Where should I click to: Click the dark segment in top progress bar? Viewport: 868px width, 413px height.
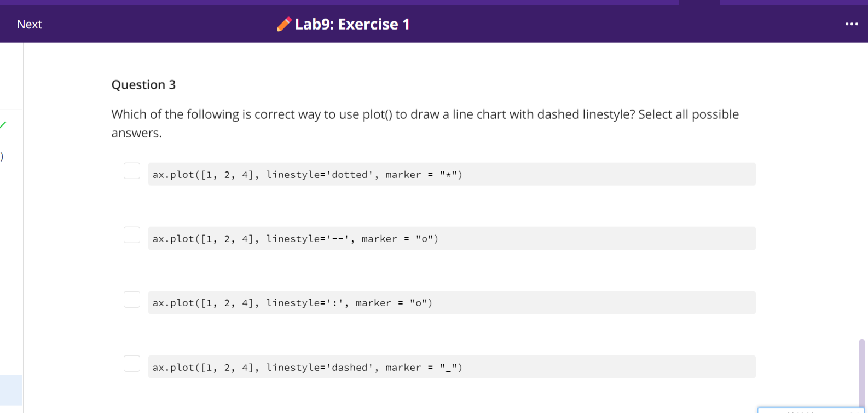699,3
